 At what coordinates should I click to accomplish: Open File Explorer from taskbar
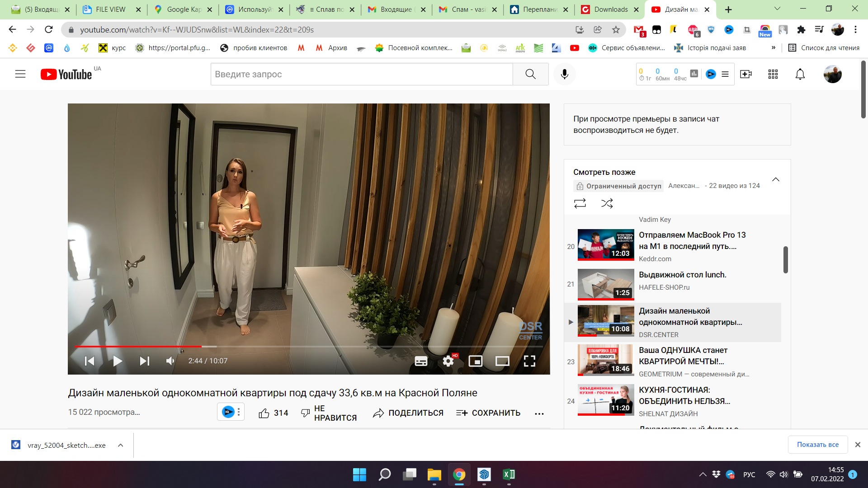[434, 474]
